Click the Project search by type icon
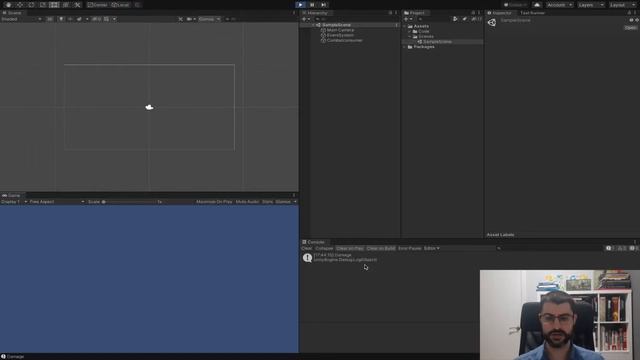Image resolution: width=640 pixels, height=360 pixels. point(455,19)
